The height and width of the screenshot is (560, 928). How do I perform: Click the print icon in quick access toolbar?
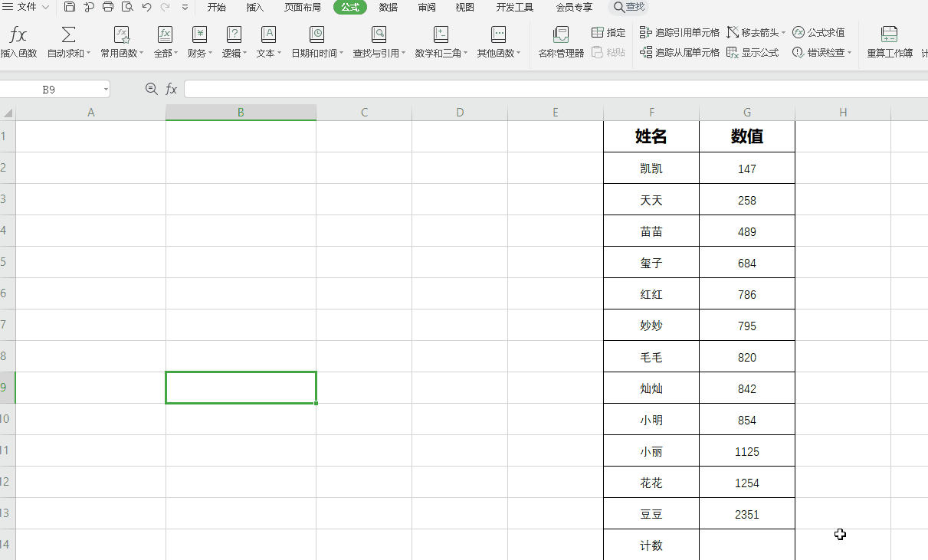coord(108,7)
